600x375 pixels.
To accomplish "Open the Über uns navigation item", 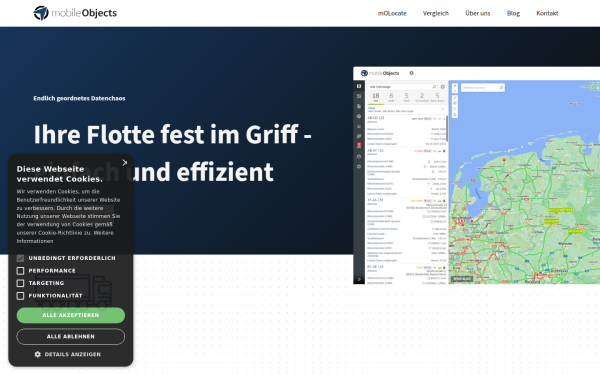I will pyautogui.click(x=478, y=13).
